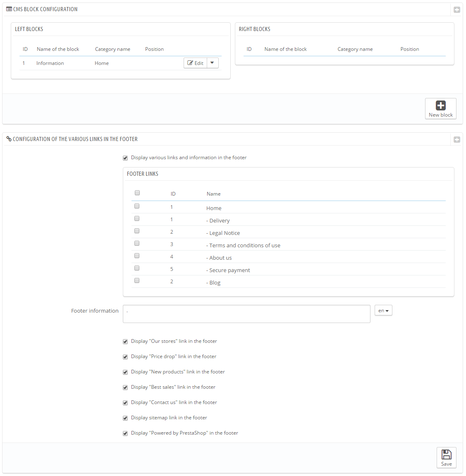Click plus icon in CMS Block Configuration header

pos(456,10)
